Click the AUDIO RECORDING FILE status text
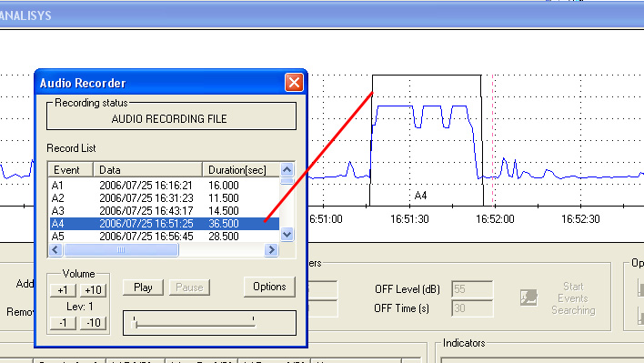644x363 pixels. pyautogui.click(x=169, y=119)
